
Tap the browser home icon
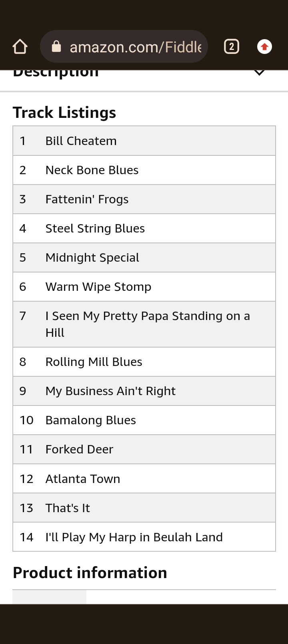pyautogui.click(x=20, y=47)
